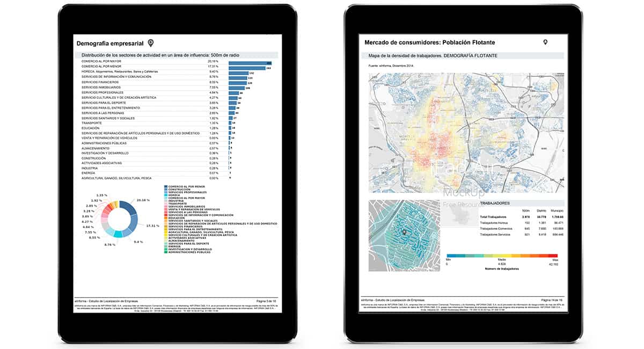Screen dimensions: 644x349
Task: Click the 'Mercado de consumidores: Población Flotante' title
Action: (x=430, y=42)
